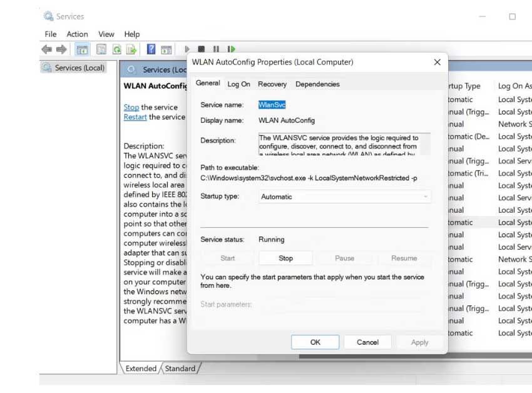Screen dimensions: 532x393
Task: Select the General tab in the dialog
Action: (x=208, y=83)
